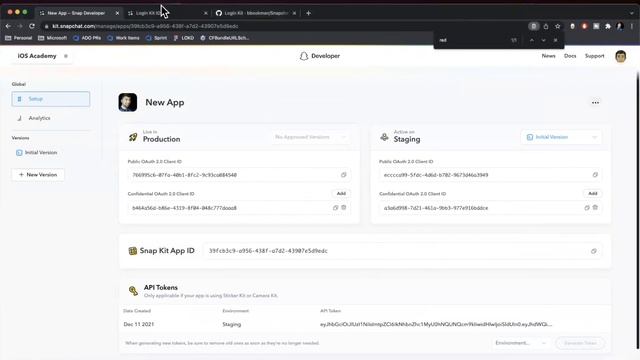Copy the Production Public OAuth Client ID
Image resolution: width=640 pixels, height=360 pixels.
[x=344, y=175]
